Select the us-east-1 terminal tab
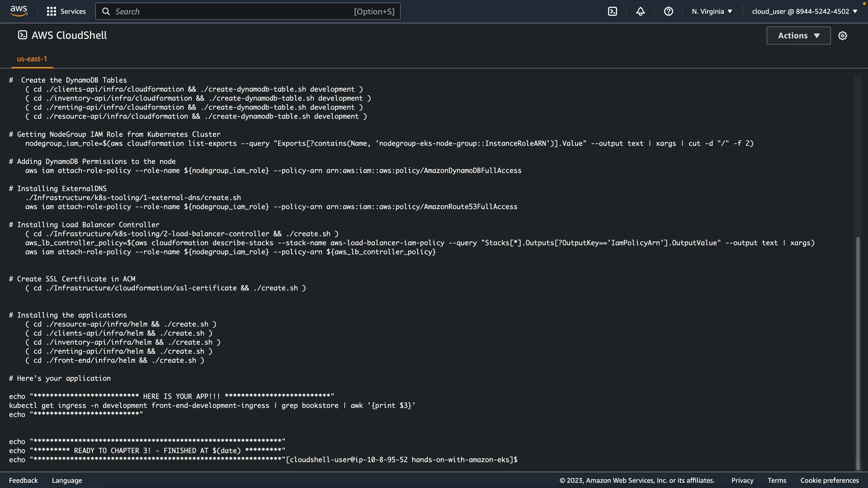This screenshot has width=868, height=488. coord(32,59)
